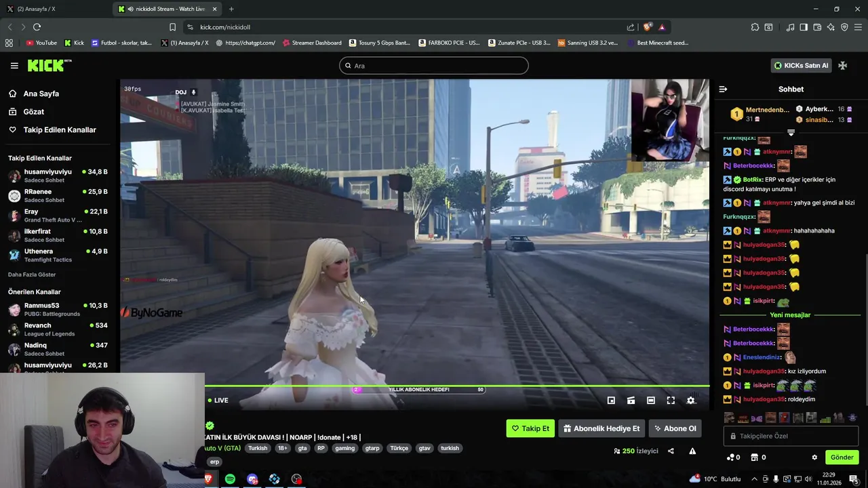The image size is (868, 488).
Task: Toggle mini player mode in video controls
Action: [611, 401]
